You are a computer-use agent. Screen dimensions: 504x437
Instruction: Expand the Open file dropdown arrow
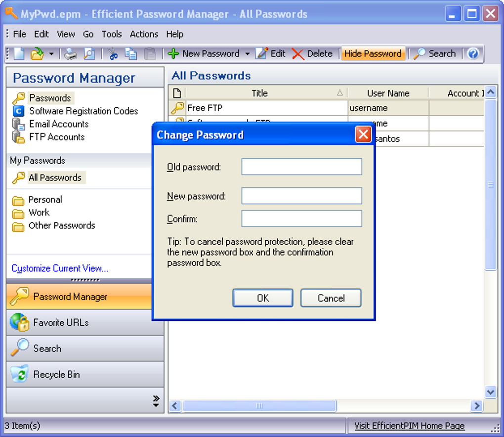click(x=51, y=54)
